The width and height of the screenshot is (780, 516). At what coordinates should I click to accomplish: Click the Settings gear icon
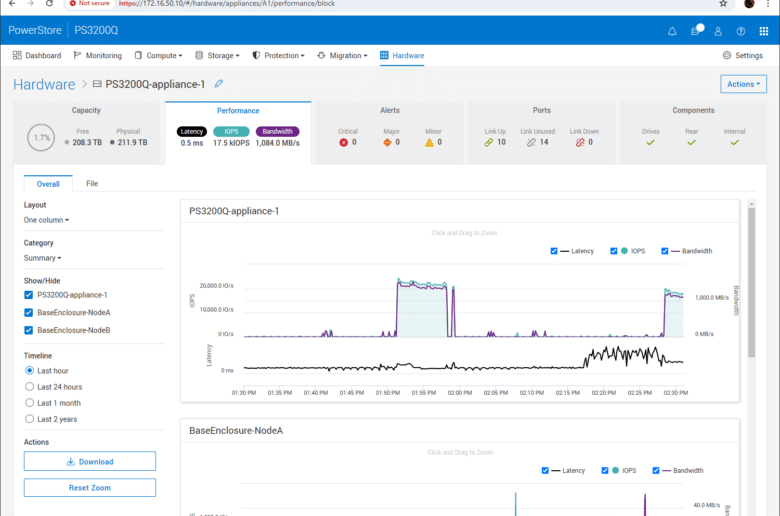727,55
